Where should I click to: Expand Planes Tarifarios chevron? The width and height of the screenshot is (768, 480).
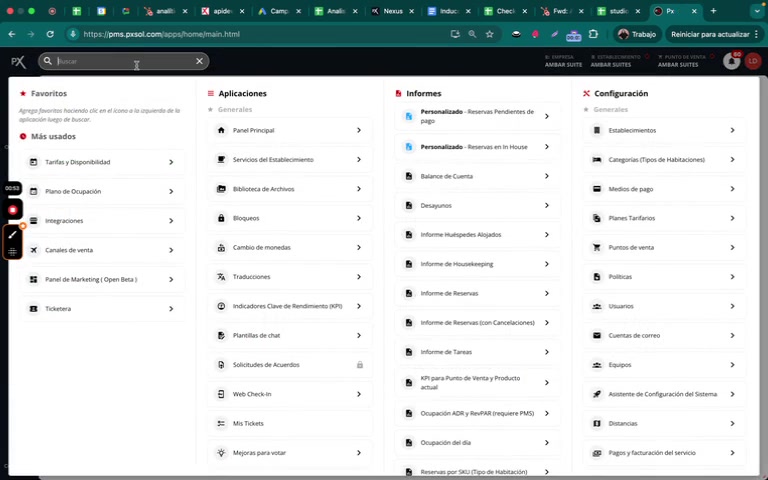[x=732, y=218]
